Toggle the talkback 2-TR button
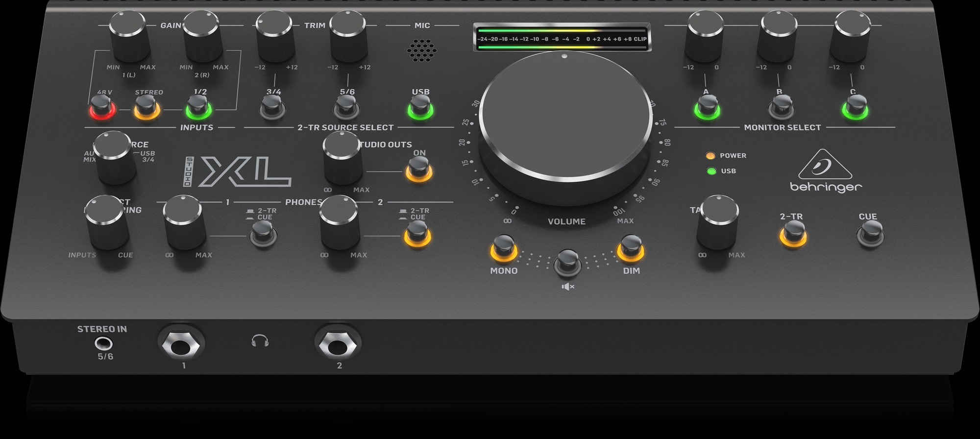980x439 pixels. click(x=793, y=234)
